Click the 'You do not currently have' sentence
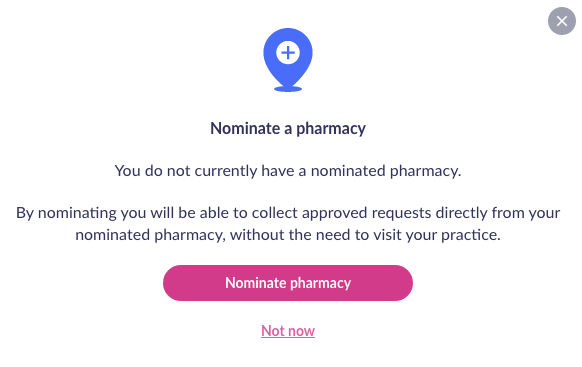582x367 pixels. [288, 171]
